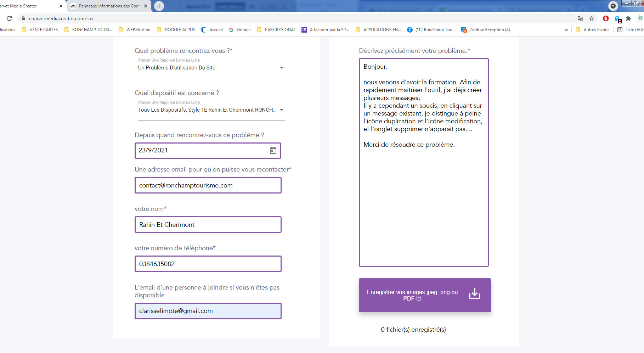The width and height of the screenshot is (644, 353).
Task: Close the Panneaux informations tab
Action: (146, 6)
